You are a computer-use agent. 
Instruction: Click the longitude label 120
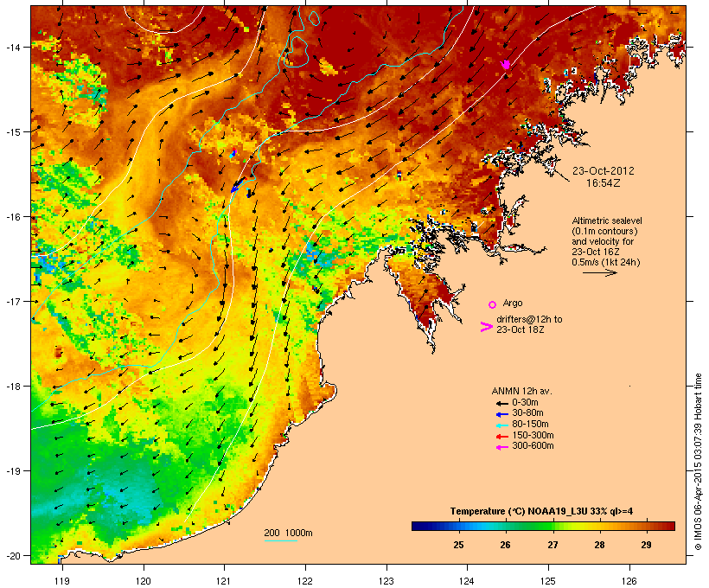(x=144, y=581)
